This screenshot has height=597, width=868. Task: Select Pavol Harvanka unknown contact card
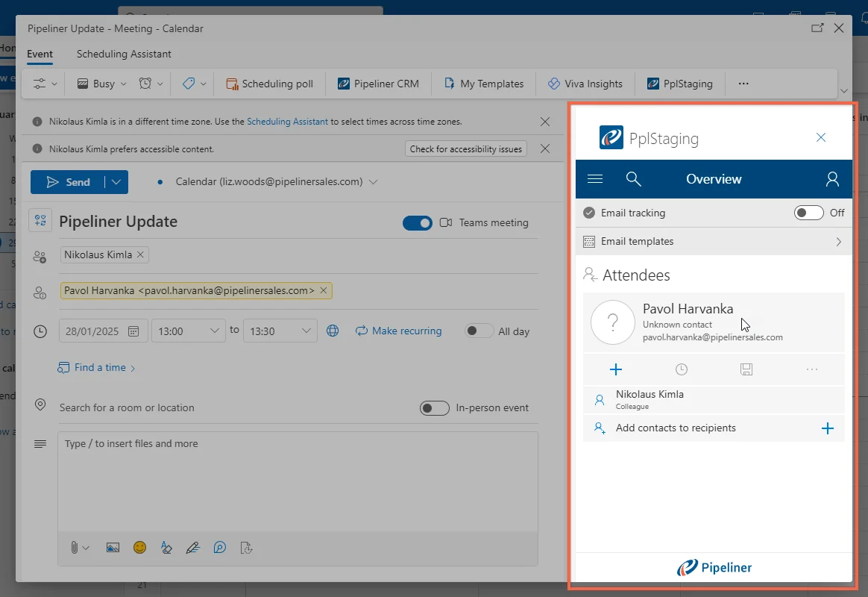click(x=714, y=322)
